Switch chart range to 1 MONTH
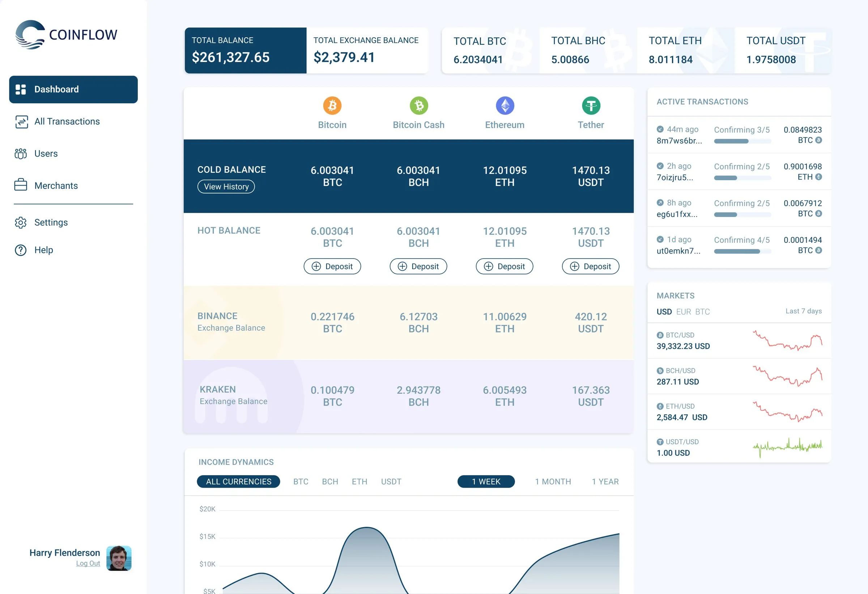868x594 pixels. tap(553, 481)
